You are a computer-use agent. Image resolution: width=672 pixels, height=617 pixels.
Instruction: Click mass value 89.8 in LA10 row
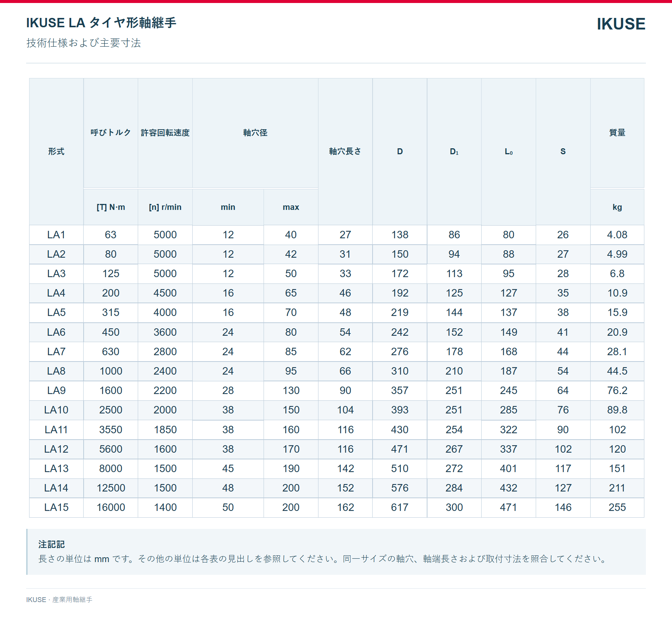click(617, 410)
